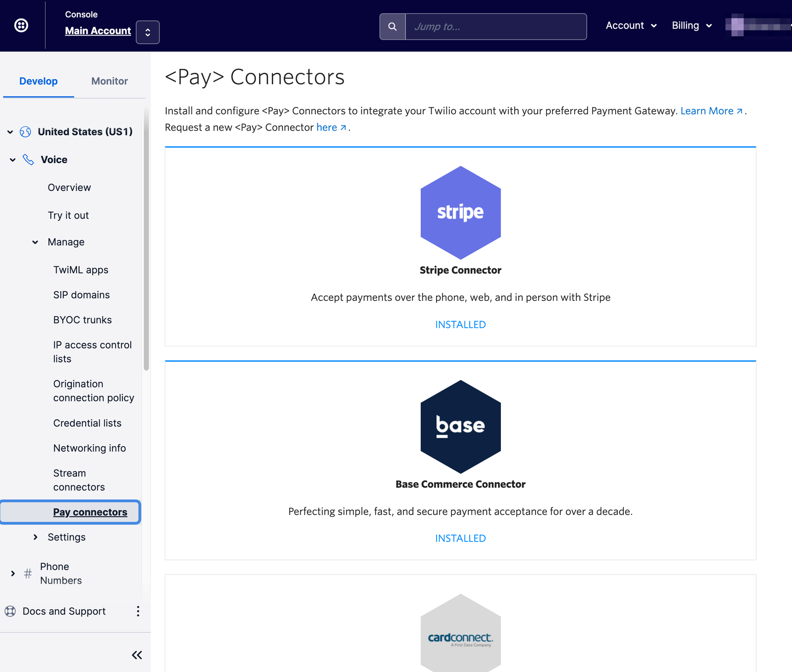Open the Account dropdown

pos(631,25)
